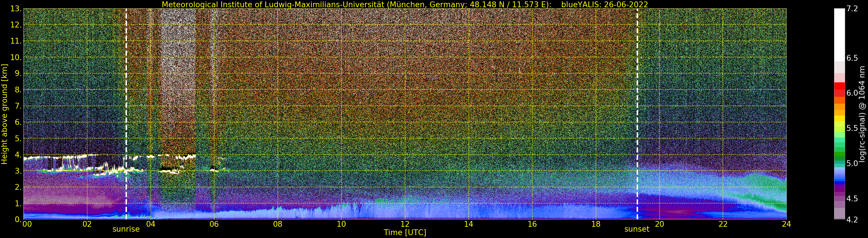Click height tick label '0.'
The image size is (868, 238).
coord(18,219)
